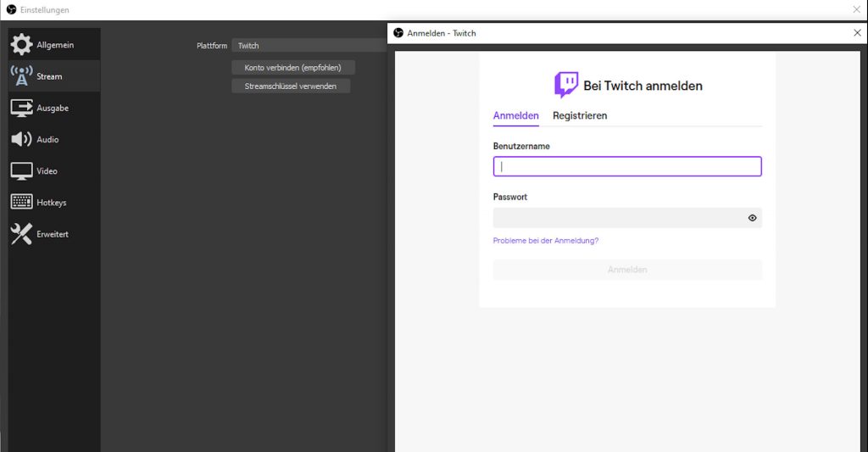
Task: Switch to the Registrieren tab
Action: [580, 115]
